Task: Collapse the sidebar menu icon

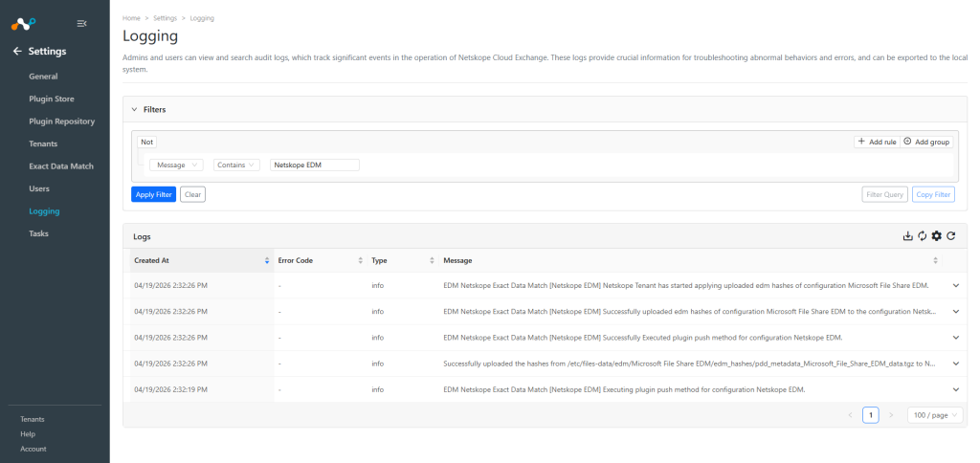Action: click(x=81, y=24)
